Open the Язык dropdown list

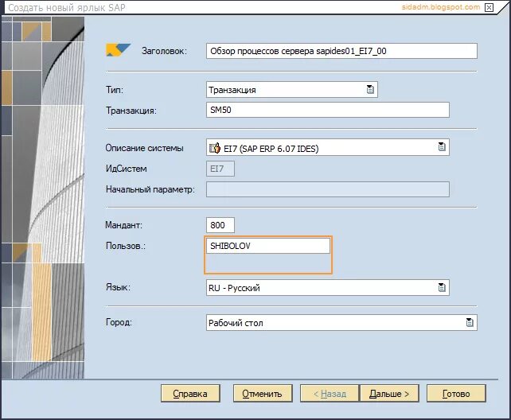point(442,287)
